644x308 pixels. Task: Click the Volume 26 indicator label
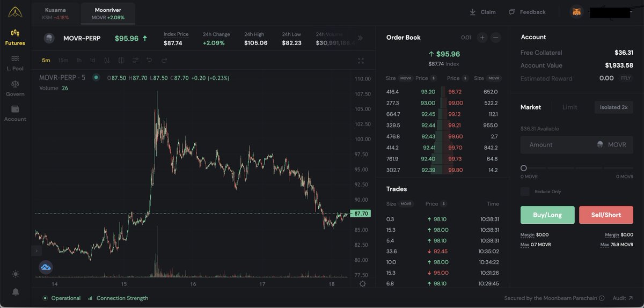pyautogui.click(x=54, y=88)
